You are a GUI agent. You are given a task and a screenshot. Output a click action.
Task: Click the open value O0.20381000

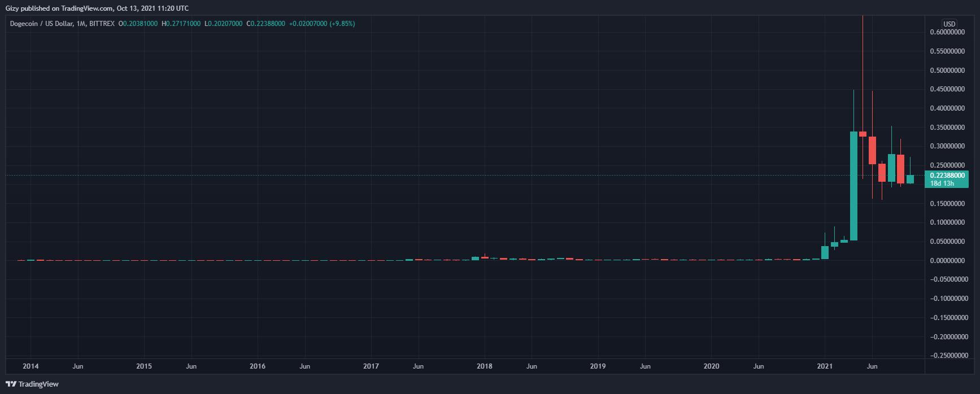point(138,24)
